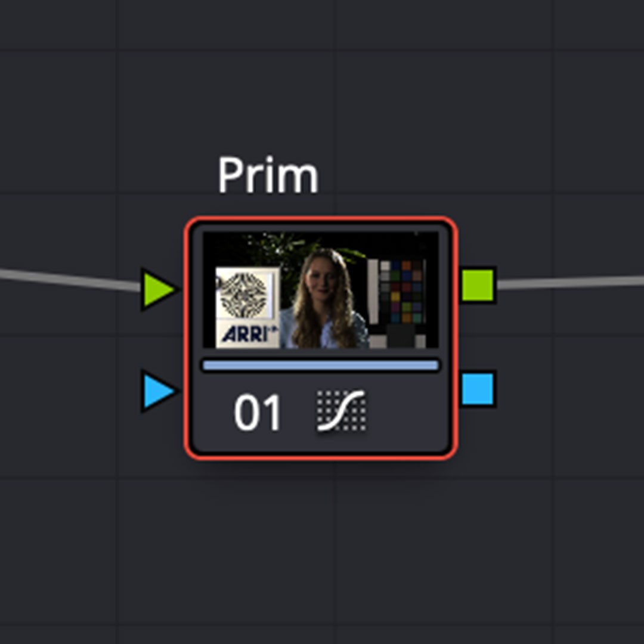Click the curves icon on node 01
This screenshot has height=644, width=644.
tap(341, 411)
